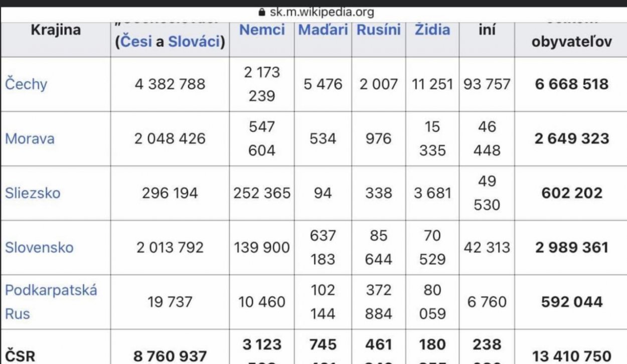Click the obyvateľov header cell

point(572,43)
